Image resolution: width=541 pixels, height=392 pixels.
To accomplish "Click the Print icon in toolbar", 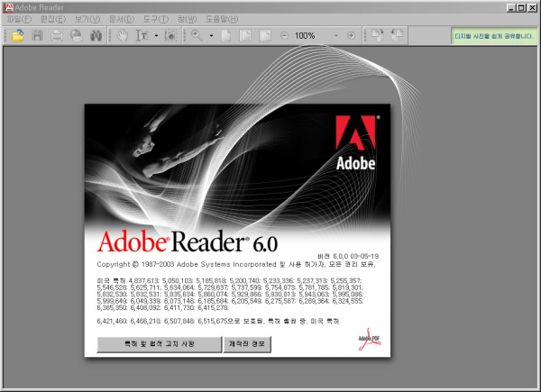I will point(57,35).
